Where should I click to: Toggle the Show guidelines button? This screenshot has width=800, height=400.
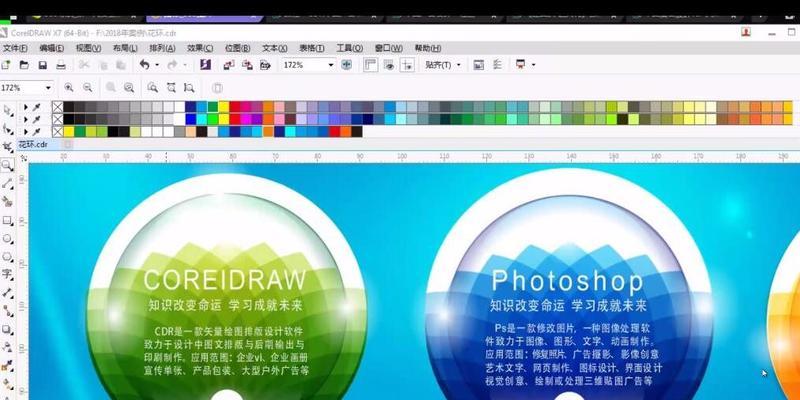coord(407,65)
